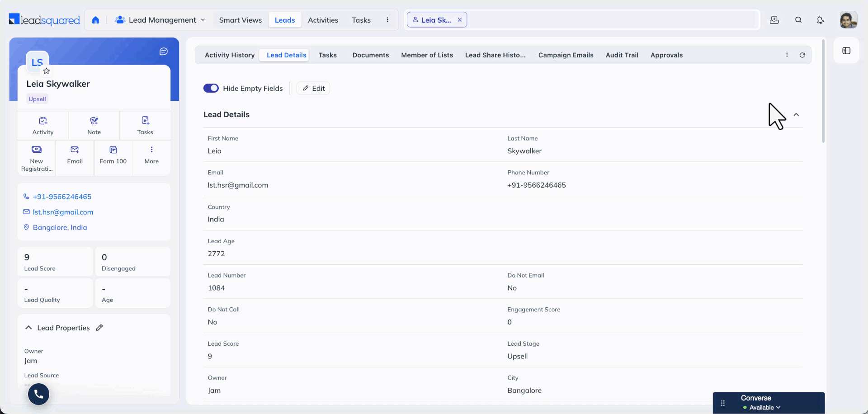
Task: Open Tasks from the lead quick actions
Action: tap(145, 125)
